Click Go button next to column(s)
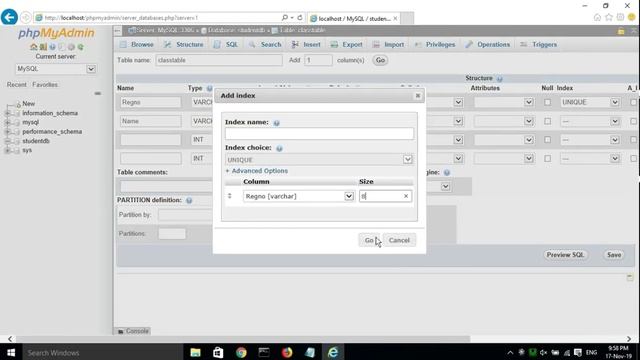Screen dimensions: 640x360 [380, 60]
